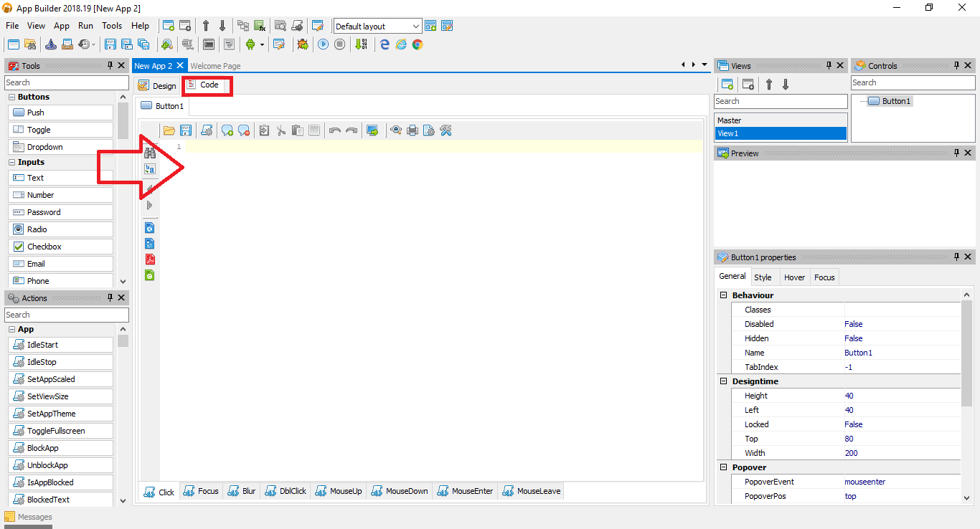The height and width of the screenshot is (529, 980).
Task: Open the Welcome Page tab
Action: (x=215, y=65)
